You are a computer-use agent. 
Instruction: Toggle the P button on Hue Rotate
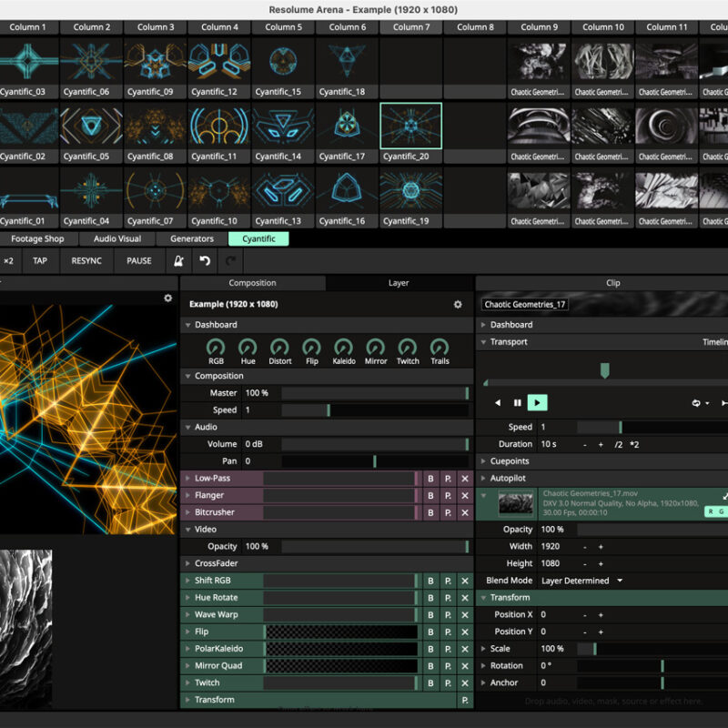(447, 598)
